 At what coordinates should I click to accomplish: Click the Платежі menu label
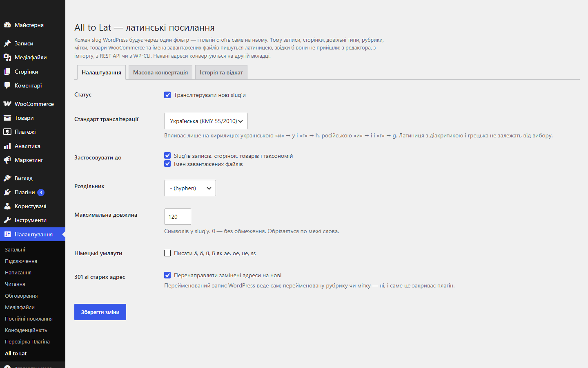click(25, 132)
